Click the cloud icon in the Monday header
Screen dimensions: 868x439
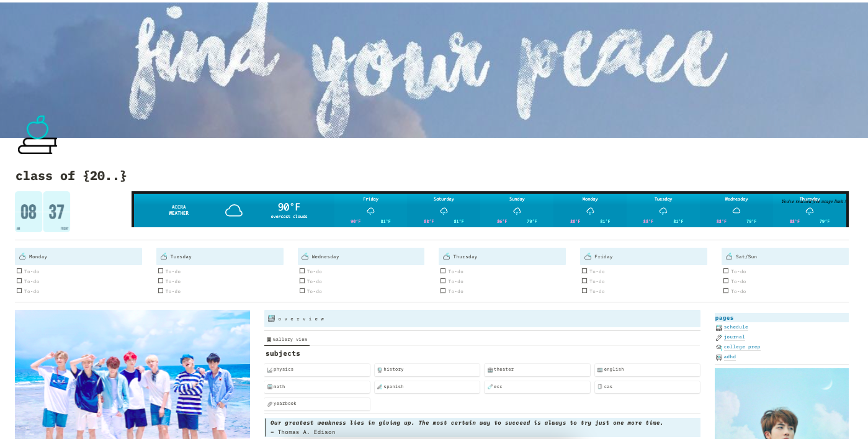click(x=22, y=256)
